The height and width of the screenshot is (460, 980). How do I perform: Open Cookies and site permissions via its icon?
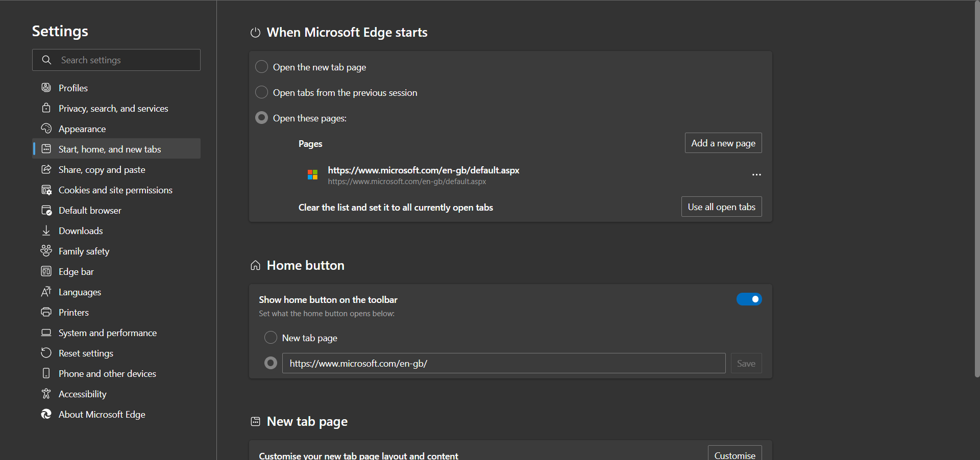pos(46,190)
